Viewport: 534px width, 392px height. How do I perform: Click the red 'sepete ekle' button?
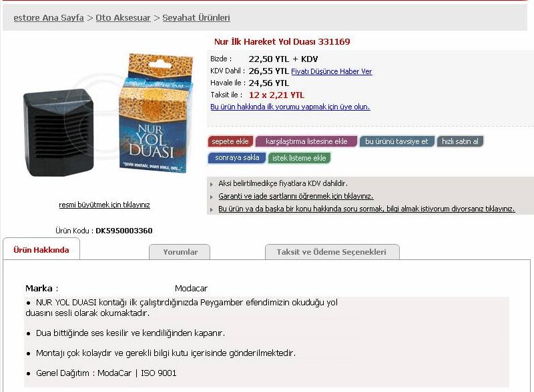pyautogui.click(x=230, y=141)
